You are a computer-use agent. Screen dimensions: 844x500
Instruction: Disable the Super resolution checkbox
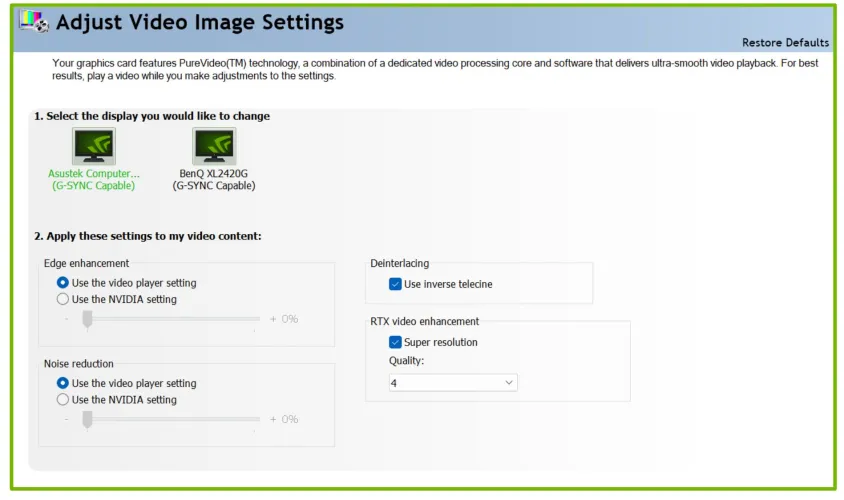coord(395,342)
